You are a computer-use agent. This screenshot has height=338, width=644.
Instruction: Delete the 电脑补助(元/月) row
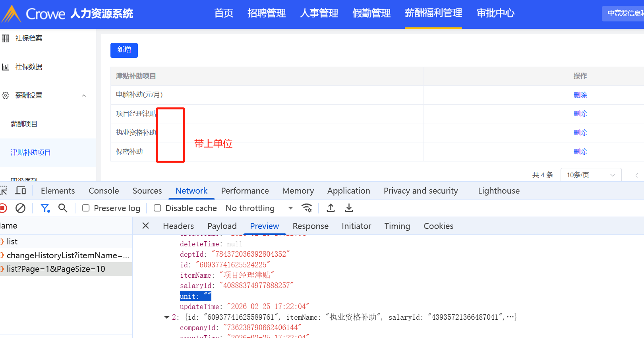[580, 95]
